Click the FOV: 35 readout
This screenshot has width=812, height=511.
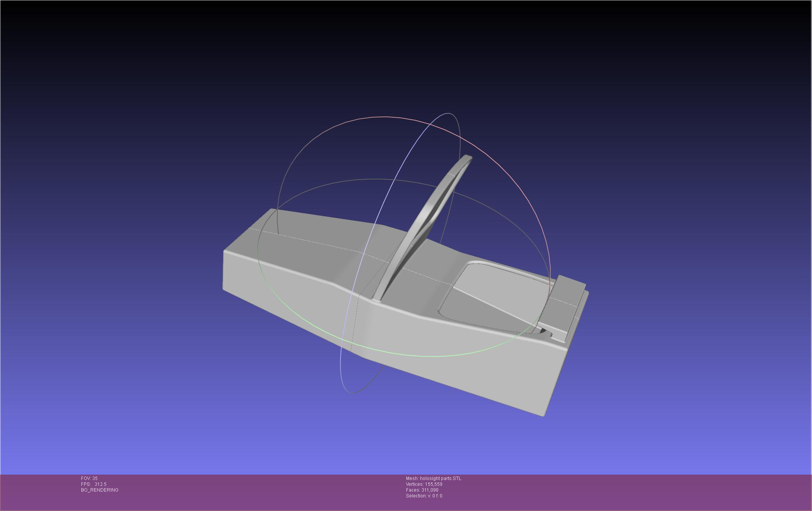click(x=89, y=478)
